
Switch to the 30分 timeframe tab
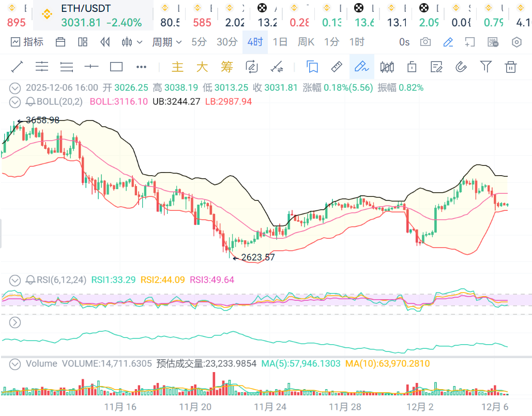227,42
